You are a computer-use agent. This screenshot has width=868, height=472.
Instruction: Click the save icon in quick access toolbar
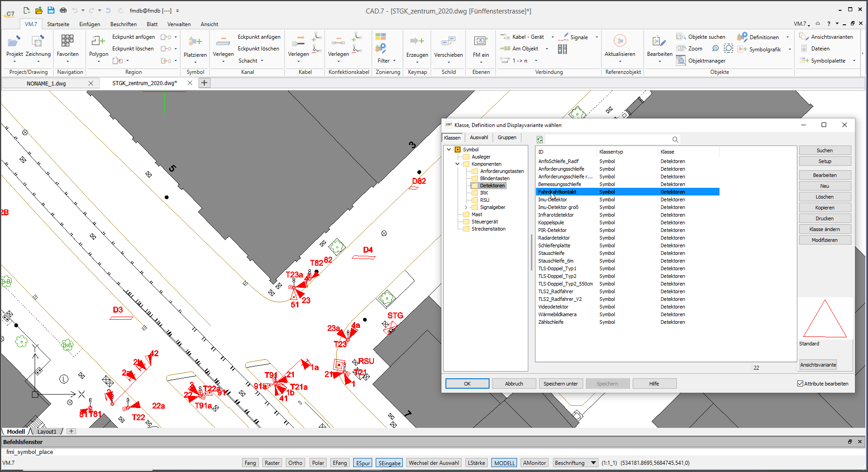51,10
